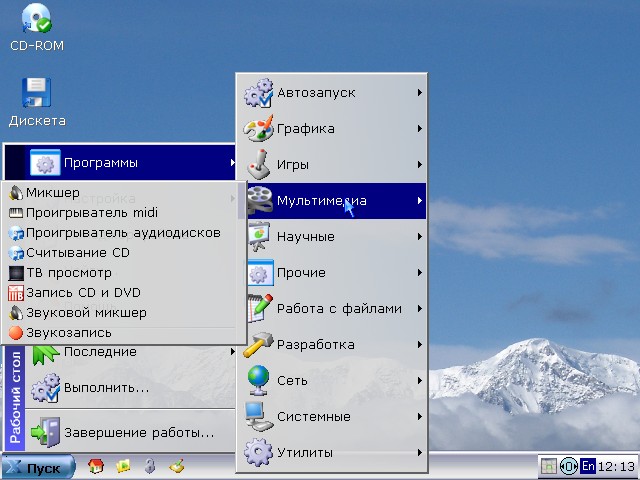Click the desktop grid tray icon
The image size is (640, 480).
pos(549,466)
